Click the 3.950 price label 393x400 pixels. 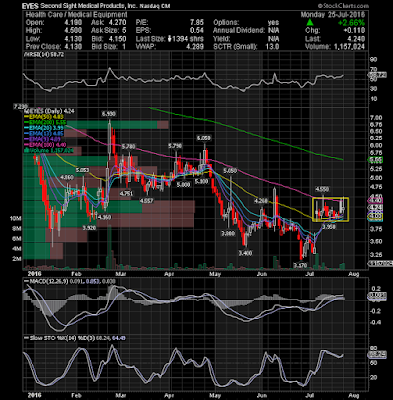click(328, 227)
